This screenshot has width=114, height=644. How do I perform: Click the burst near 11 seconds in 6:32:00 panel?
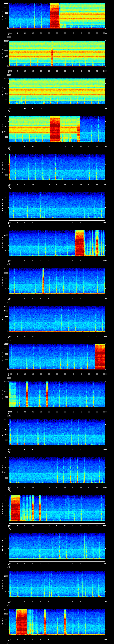click(x=27, y=394)
